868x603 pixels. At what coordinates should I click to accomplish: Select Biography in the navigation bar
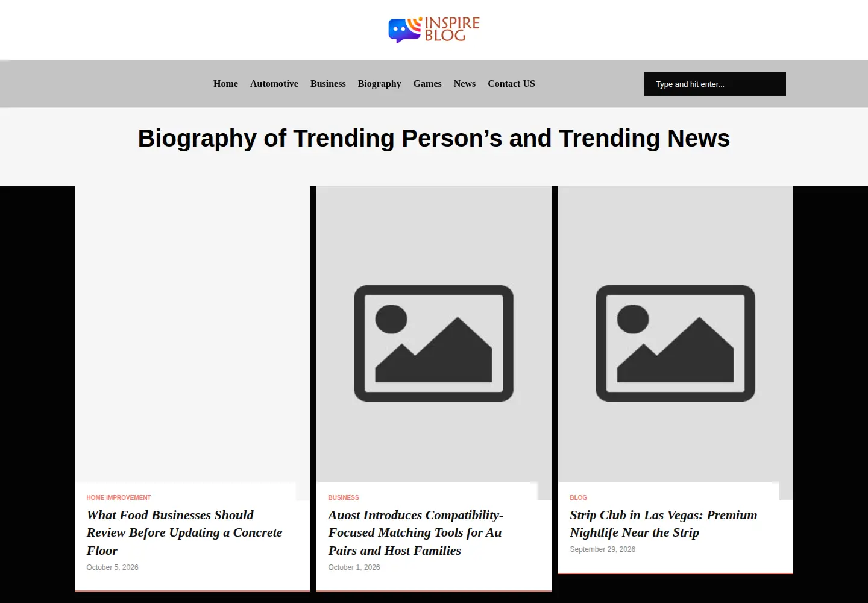coord(380,84)
